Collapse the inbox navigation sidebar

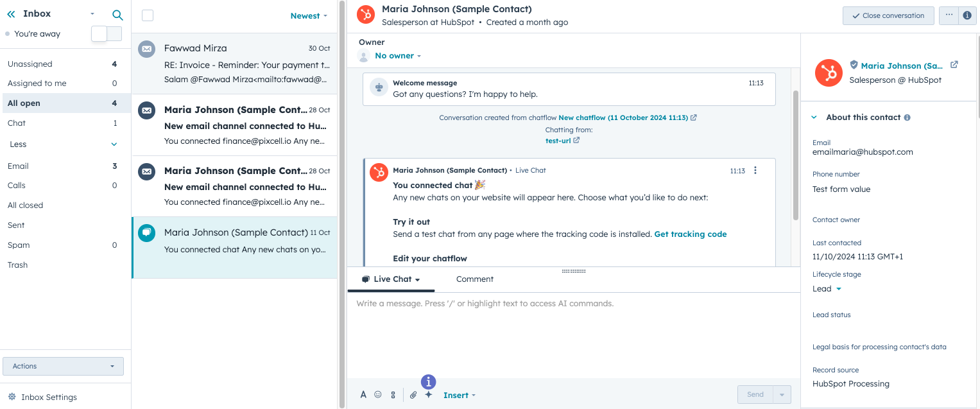coord(10,13)
